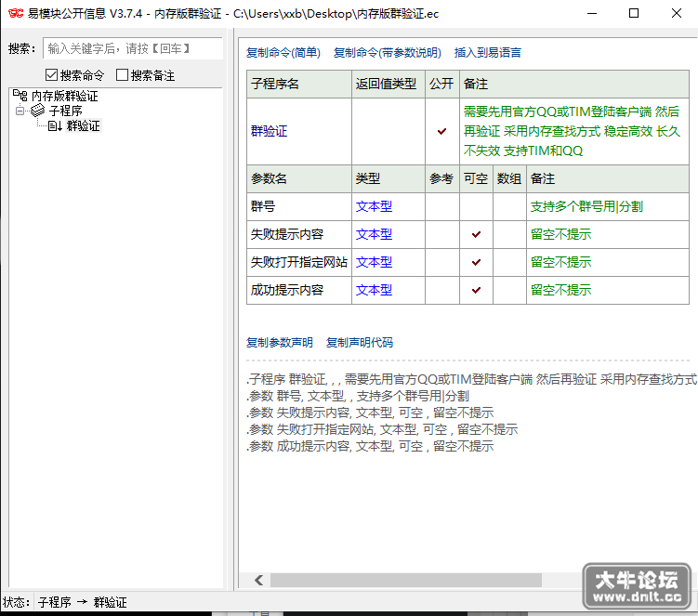Image resolution: width=698 pixels, height=616 pixels.
Task: Focus the keyword search input field
Action: tap(133, 48)
